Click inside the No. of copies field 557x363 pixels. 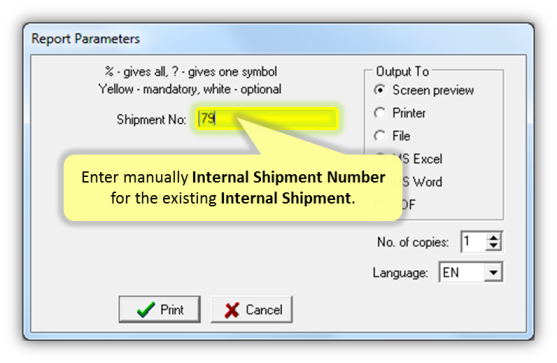(x=474, y=242)
